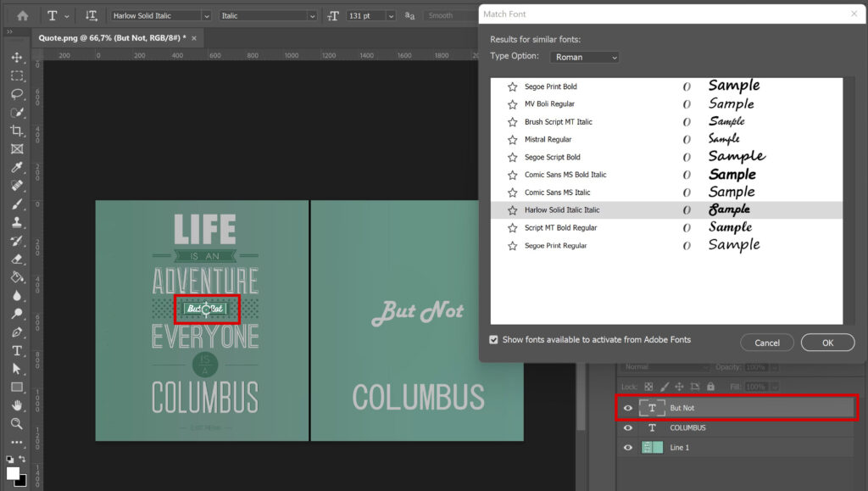Select the Rectangular Marquee tool
868x491 pixels.
coord(17,75)
